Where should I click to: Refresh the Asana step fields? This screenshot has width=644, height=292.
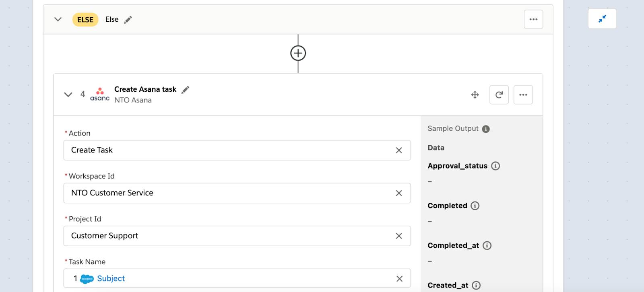(x=499, y=95)
